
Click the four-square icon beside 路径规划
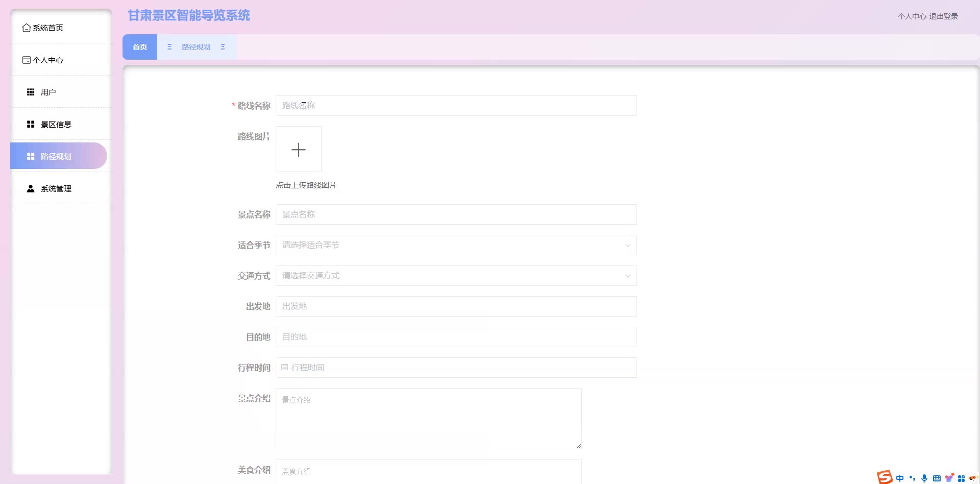(31, 156)
